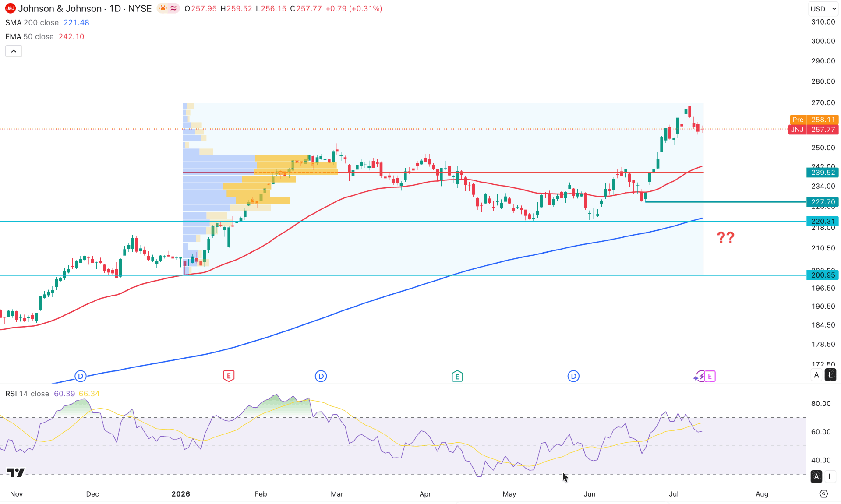Click the low price L256.15
841x504 pixels.
click(271, 8)
